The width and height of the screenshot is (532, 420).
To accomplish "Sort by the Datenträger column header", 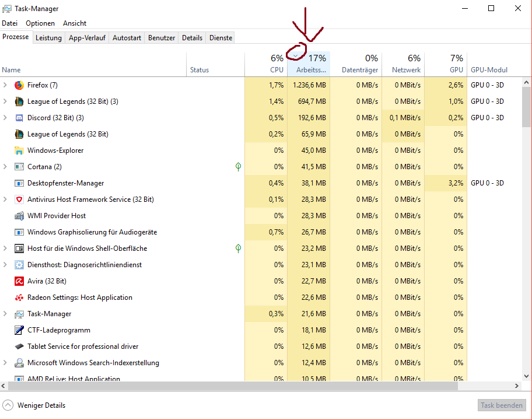I will tap(356, 64).
